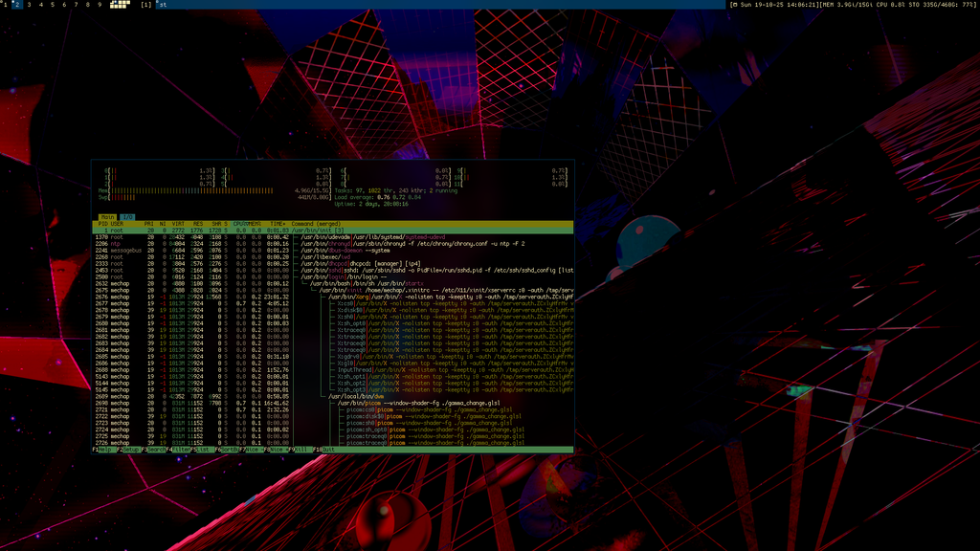Click F9 Kill in the function bar
Viewport: 980px width, 551px height.
(302, 449)
